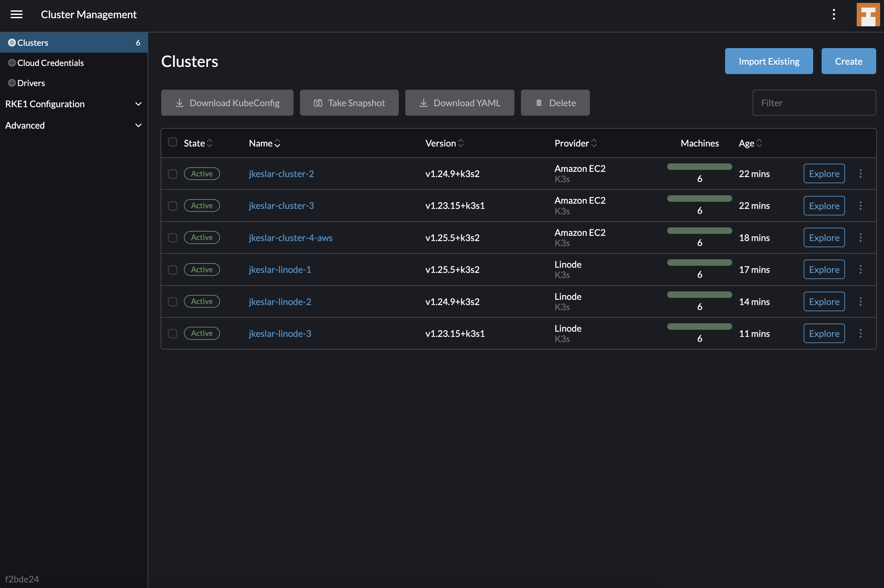The width and height of the screenshot is (884, 588).
Task: Select the jkeslar-linode-1 row checkbox
Action: coord(173,270)
